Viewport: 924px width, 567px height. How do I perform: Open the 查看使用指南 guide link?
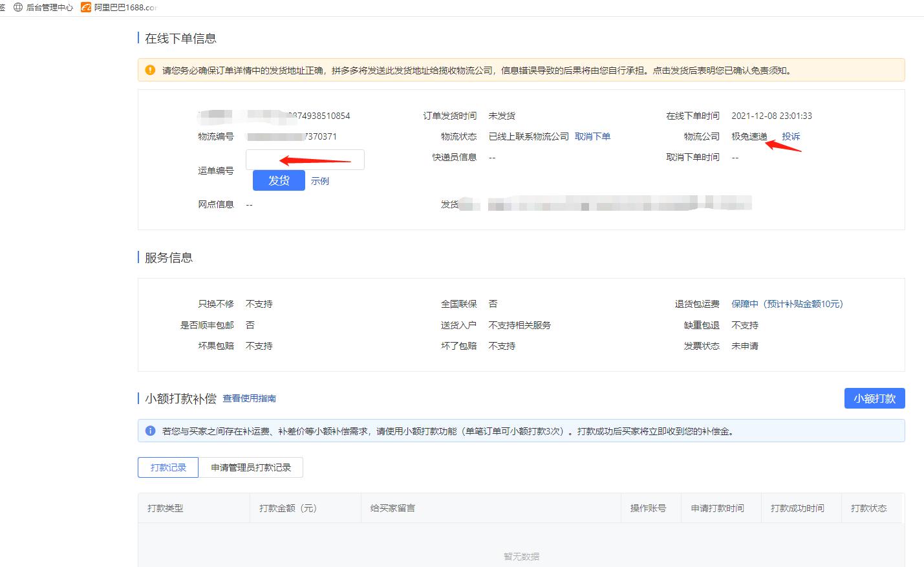[x=248, y=398]
